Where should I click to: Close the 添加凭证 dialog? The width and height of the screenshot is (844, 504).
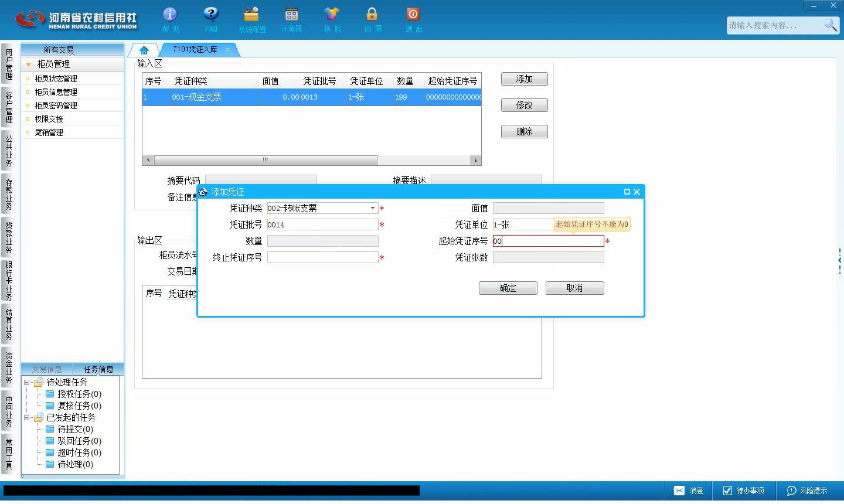coord(637,192)
